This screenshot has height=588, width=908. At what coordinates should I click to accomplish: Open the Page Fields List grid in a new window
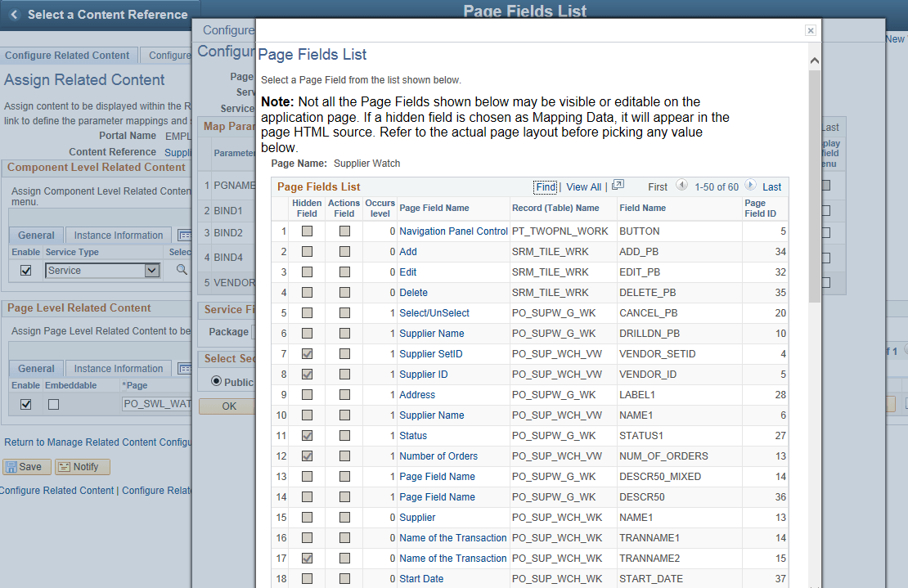click(x=618, y=186)
